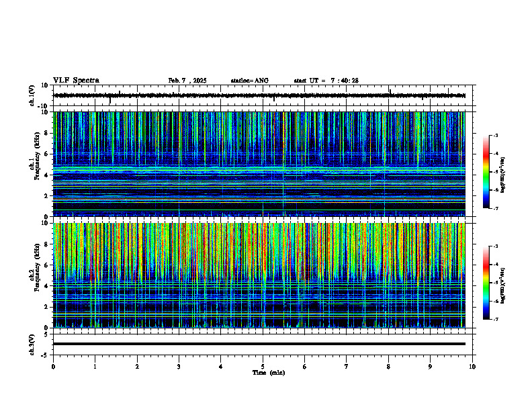
Task: Click time axis tick label "3"
Action: 179,367
